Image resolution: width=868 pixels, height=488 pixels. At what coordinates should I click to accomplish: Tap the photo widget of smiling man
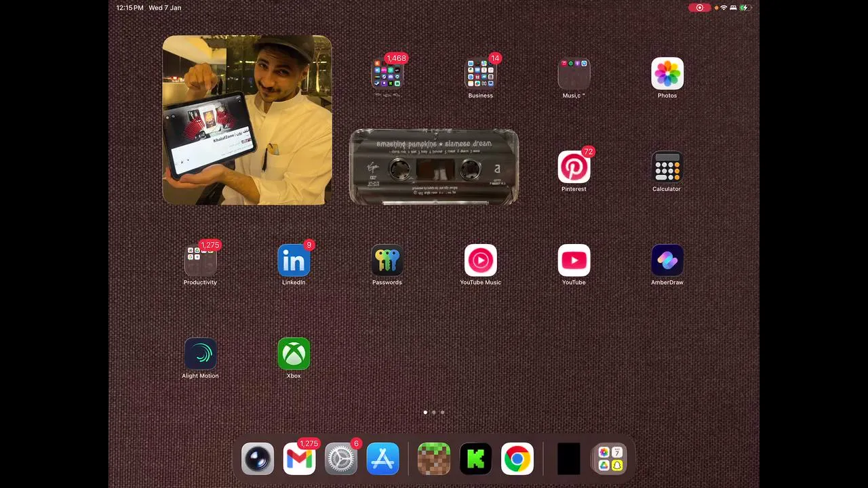point(248,120)
